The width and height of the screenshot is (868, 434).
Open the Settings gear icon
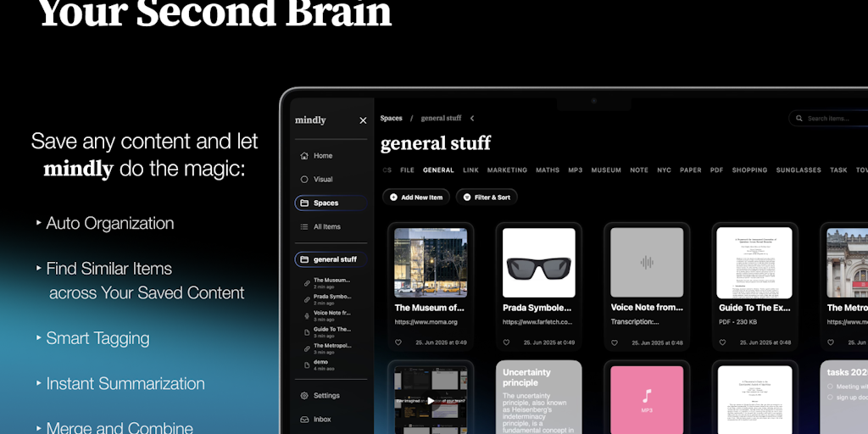[304, 396]
